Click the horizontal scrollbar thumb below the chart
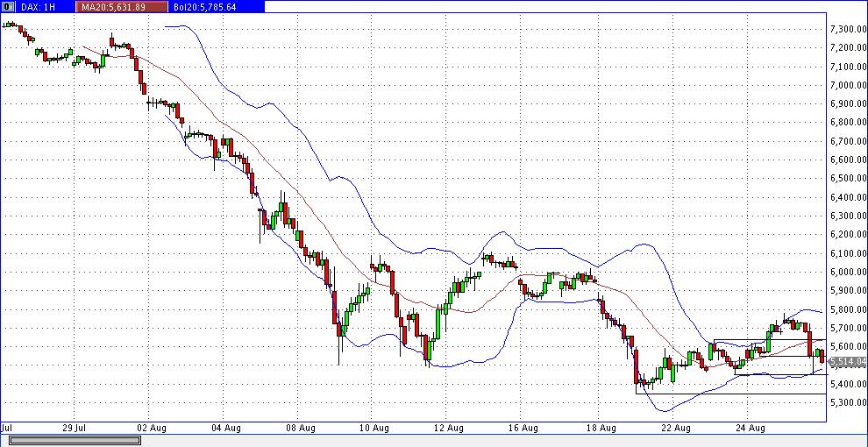 click(75, 440)
